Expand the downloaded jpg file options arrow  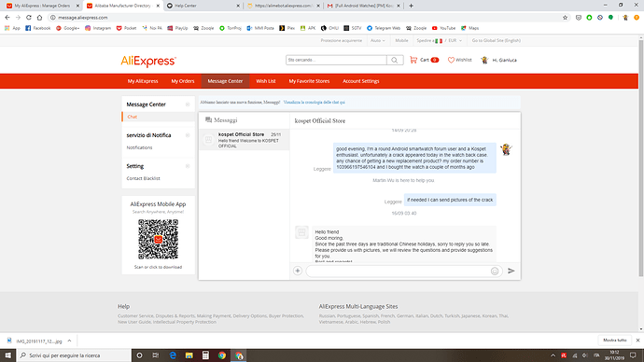click(x=69, y=341)
